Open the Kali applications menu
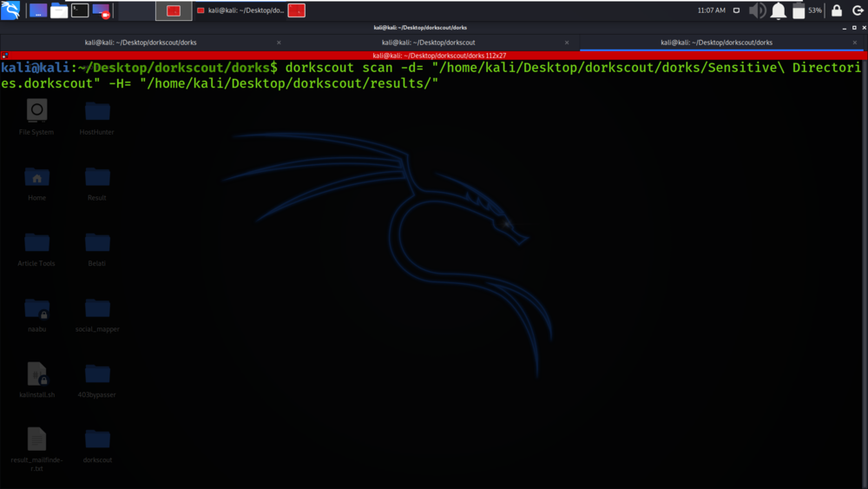 tap(10, 10)
